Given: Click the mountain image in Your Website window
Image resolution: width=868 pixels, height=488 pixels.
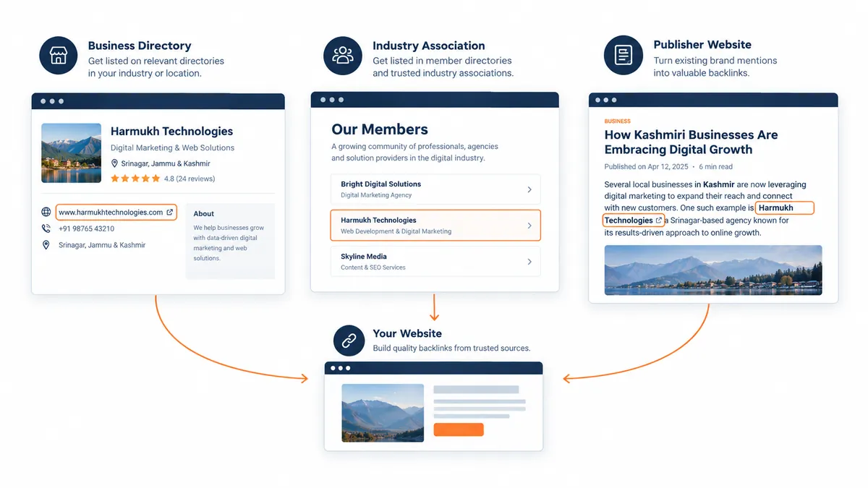Looking at the screenshot, I should [383, 413].
